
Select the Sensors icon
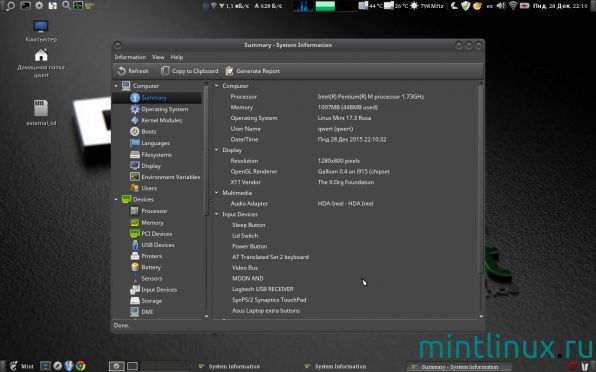click(135, 278)
